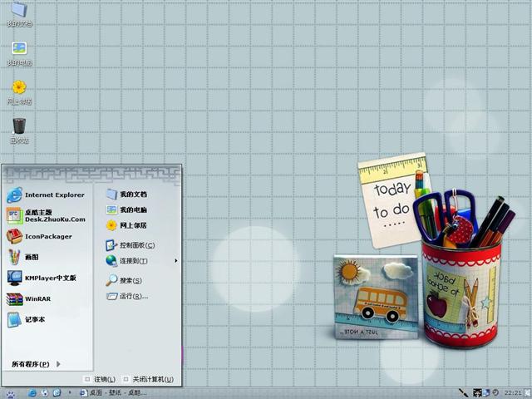
Task: Open 记事本 notepad
Action: tap(26, 319)
